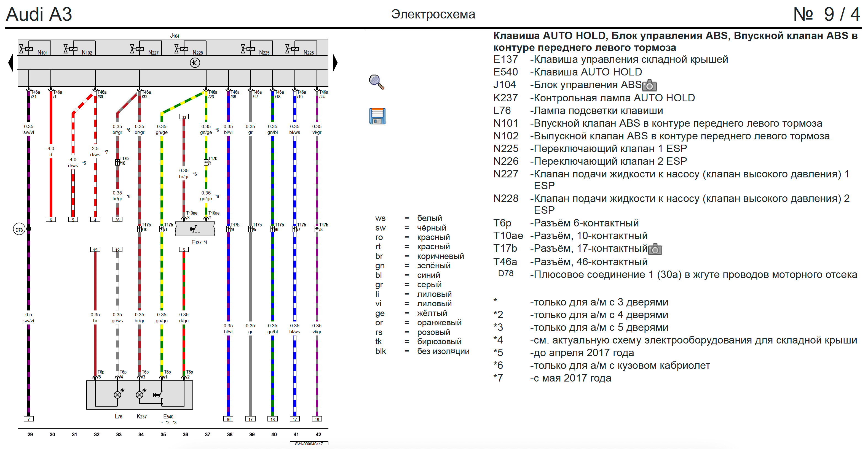Viewport: 868px width, 449px height.
Task: Click the J104 label above the control unit
Action: [x=175, y=36]
